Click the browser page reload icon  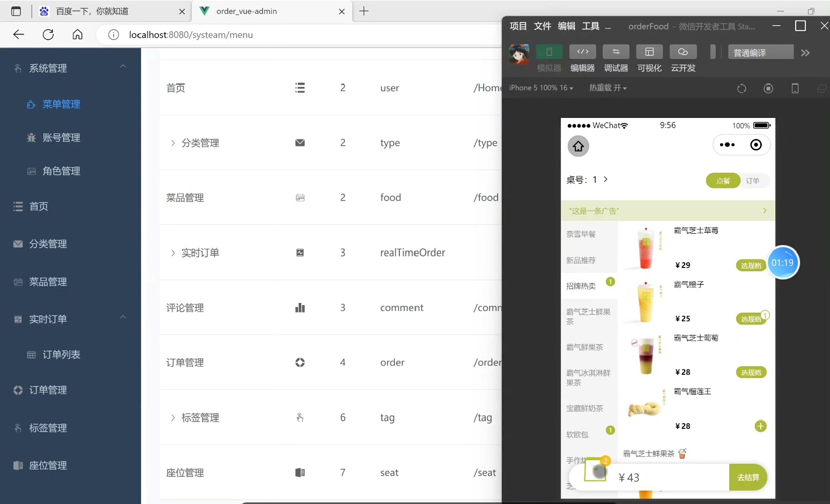(x=48, y=35)
